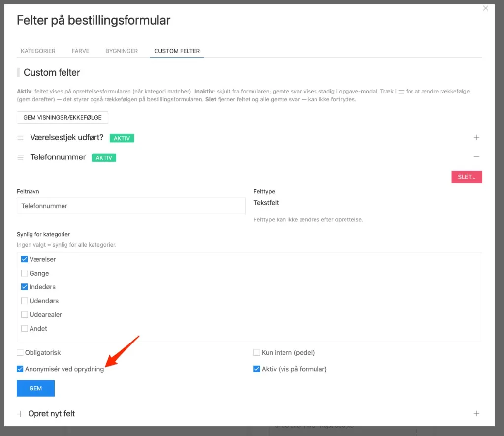
Task: Grab the drag handle next to Værelsestjek udført?
Action: [x=20, y=138]
